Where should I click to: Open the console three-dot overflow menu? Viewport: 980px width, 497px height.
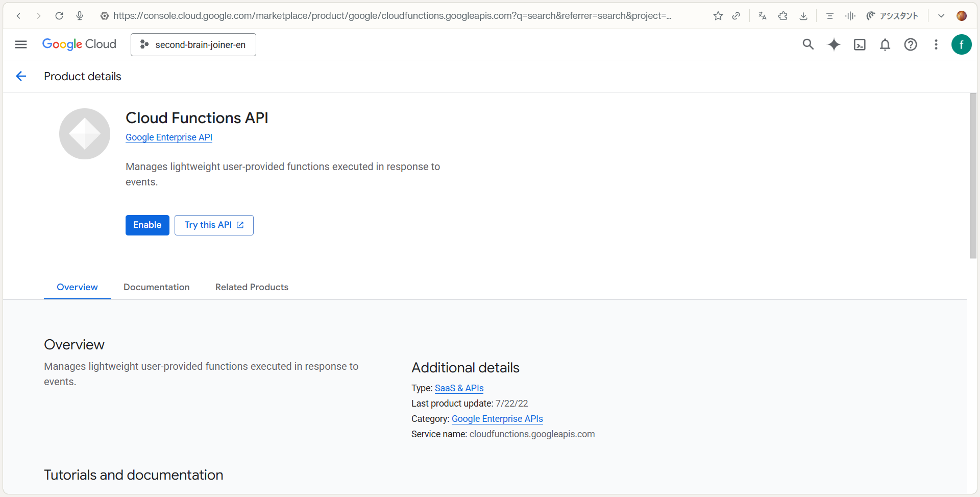[936, 44]
